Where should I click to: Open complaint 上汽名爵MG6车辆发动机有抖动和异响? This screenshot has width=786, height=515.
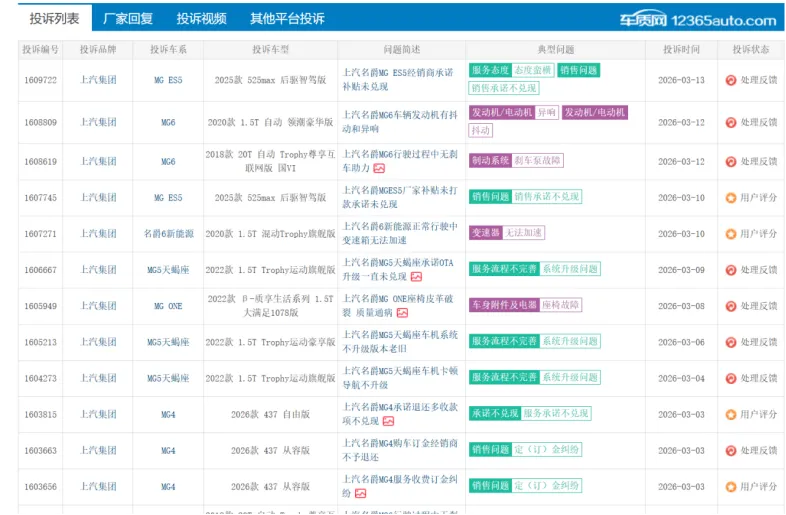click(x=398, y=122)
